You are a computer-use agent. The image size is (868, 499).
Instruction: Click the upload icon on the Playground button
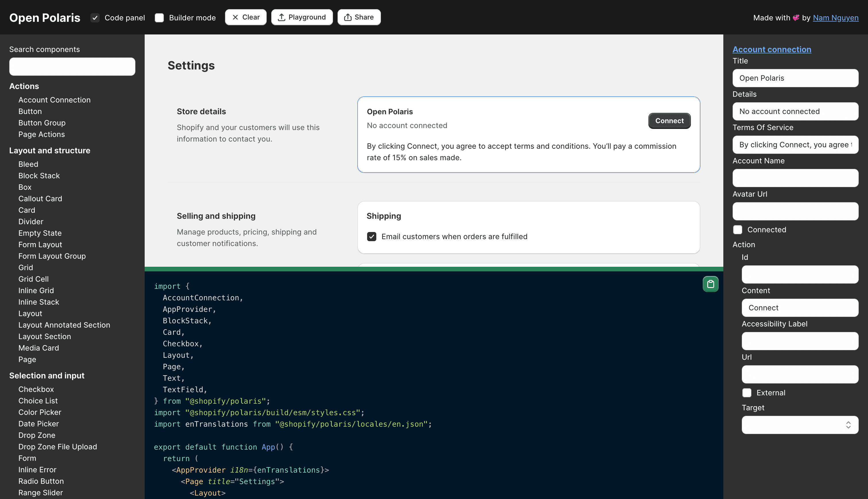281,17
